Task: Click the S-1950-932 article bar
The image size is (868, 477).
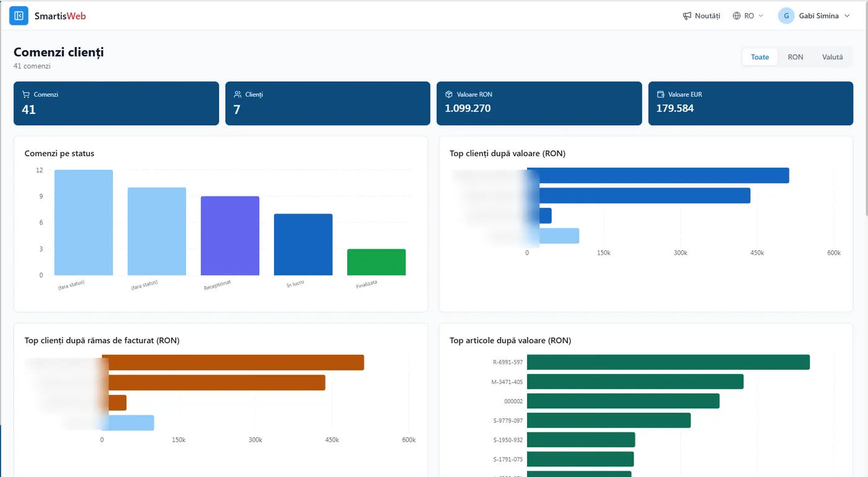Action: click(581, 440)
